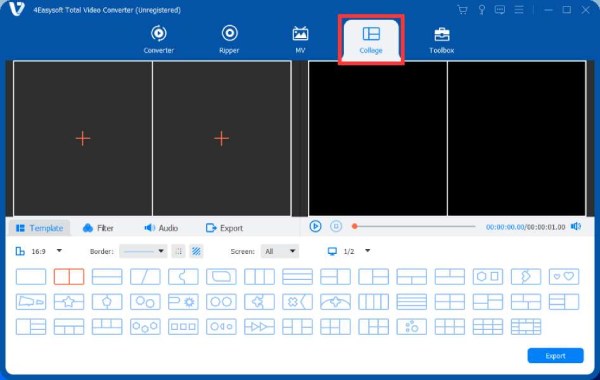Open the MV maker tab
This screenshot has width=600, height=380.
pos(300,39)
